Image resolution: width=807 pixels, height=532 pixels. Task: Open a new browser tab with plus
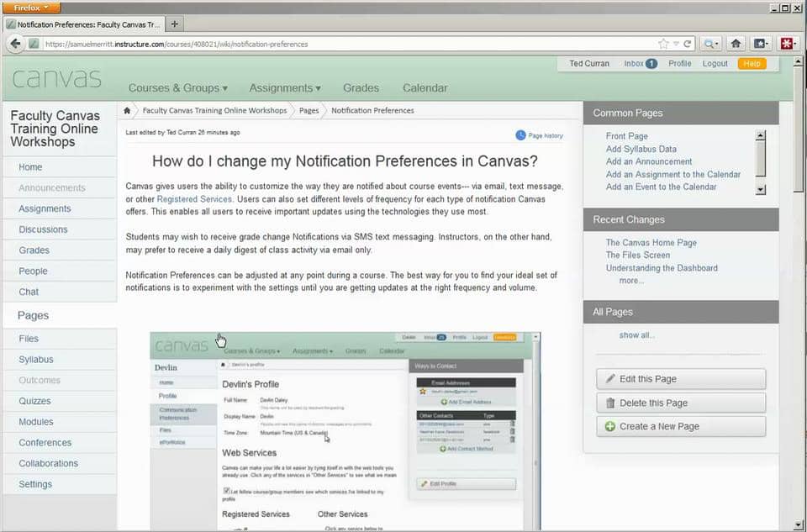coord(175,24)
